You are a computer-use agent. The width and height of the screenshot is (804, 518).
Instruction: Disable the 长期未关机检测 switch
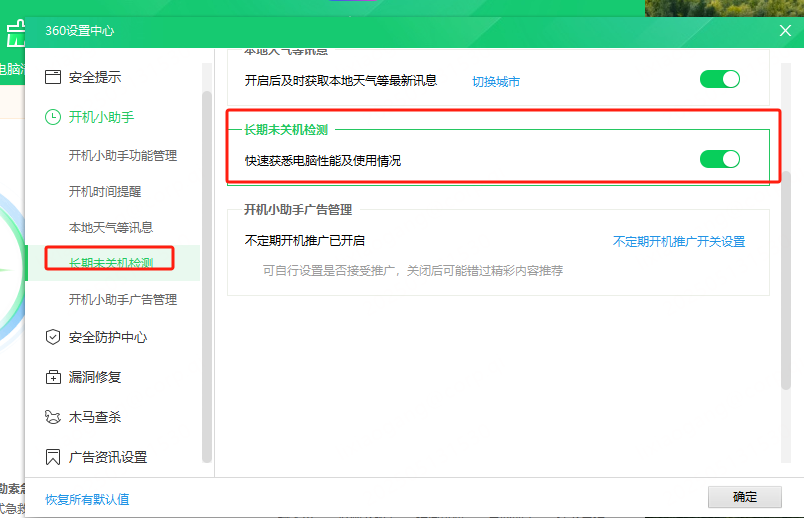coord(719,159)
